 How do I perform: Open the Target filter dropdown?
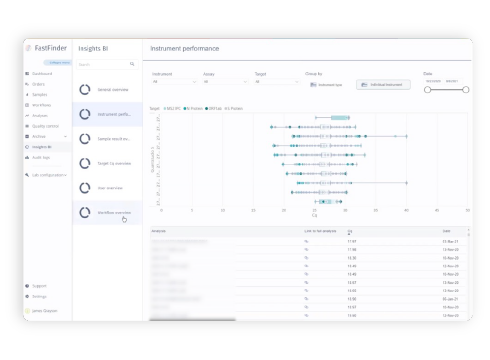(x=277, y=82)
